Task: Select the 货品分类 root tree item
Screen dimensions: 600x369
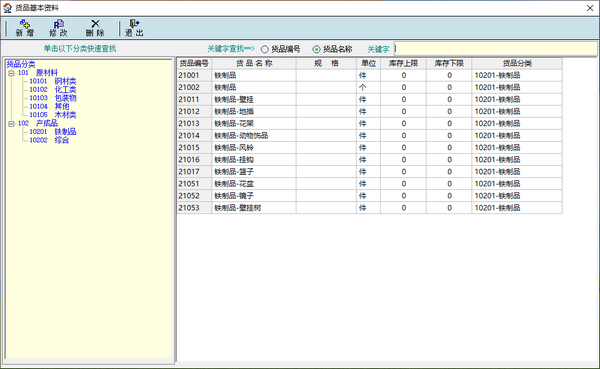Action: click(21, 64)
